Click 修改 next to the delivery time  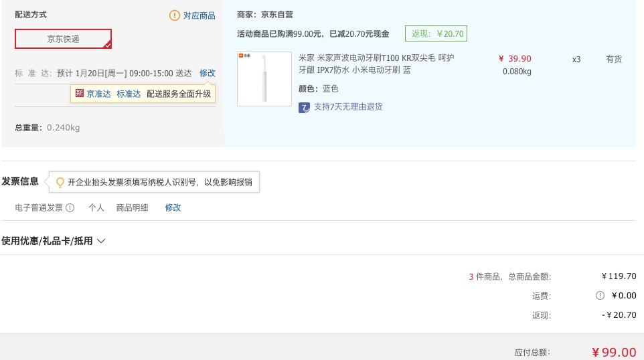(x=208, y=73)
